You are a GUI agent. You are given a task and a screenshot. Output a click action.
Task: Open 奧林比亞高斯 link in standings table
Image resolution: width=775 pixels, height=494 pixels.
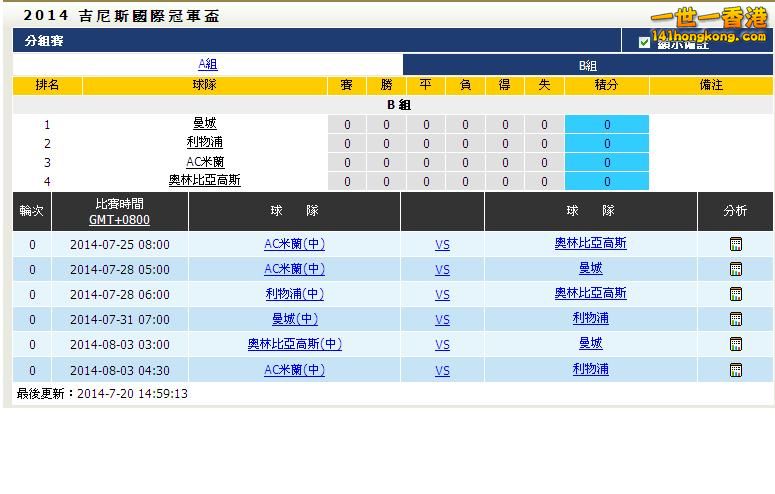coord(204,181)
